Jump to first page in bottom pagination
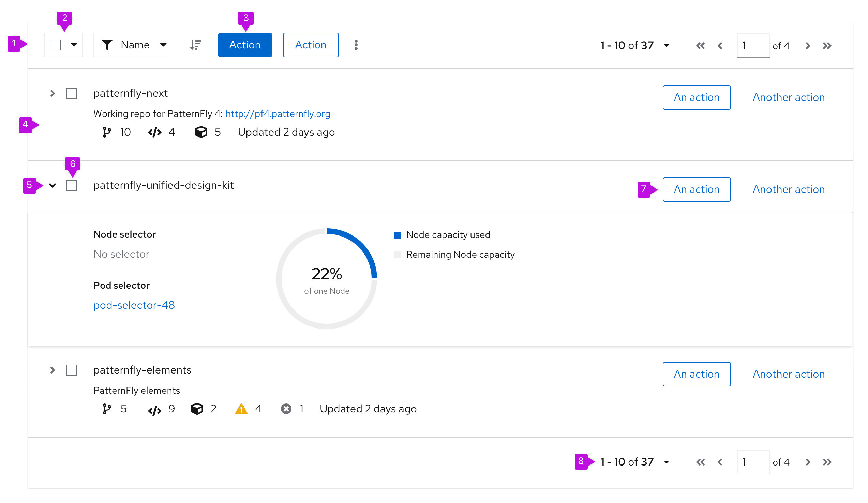Viewport: 868px width, 503px height. coord(700,462)
